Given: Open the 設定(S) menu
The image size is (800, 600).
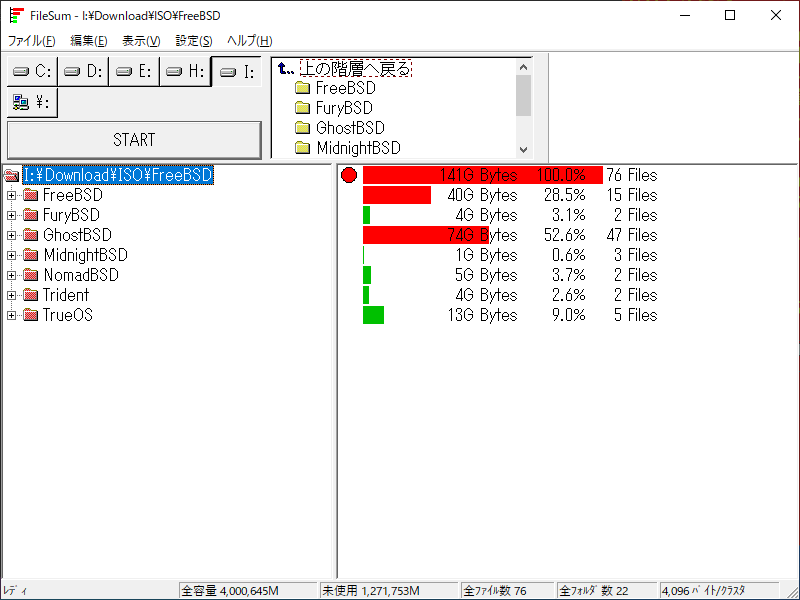Looking at the screenshot, I should click(194, 41).
